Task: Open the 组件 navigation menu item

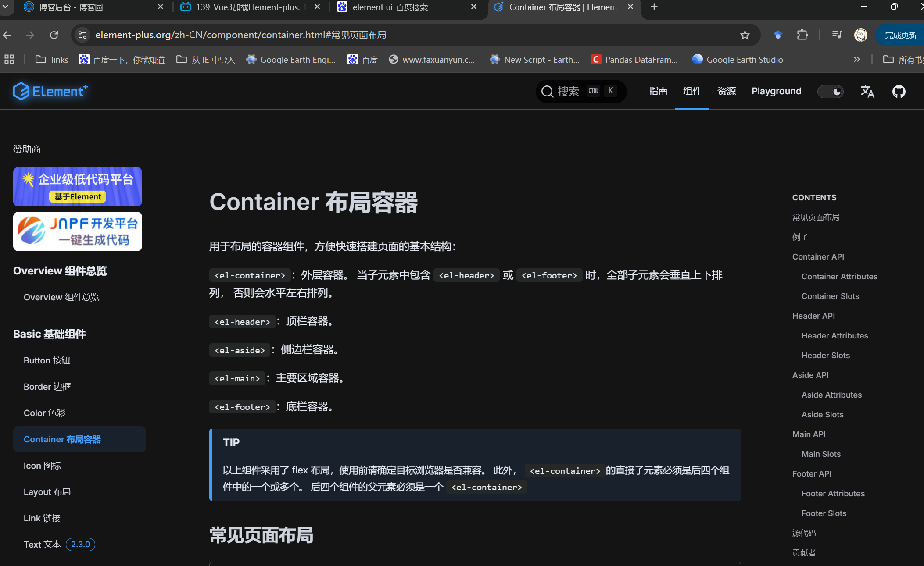Action: 692,91
